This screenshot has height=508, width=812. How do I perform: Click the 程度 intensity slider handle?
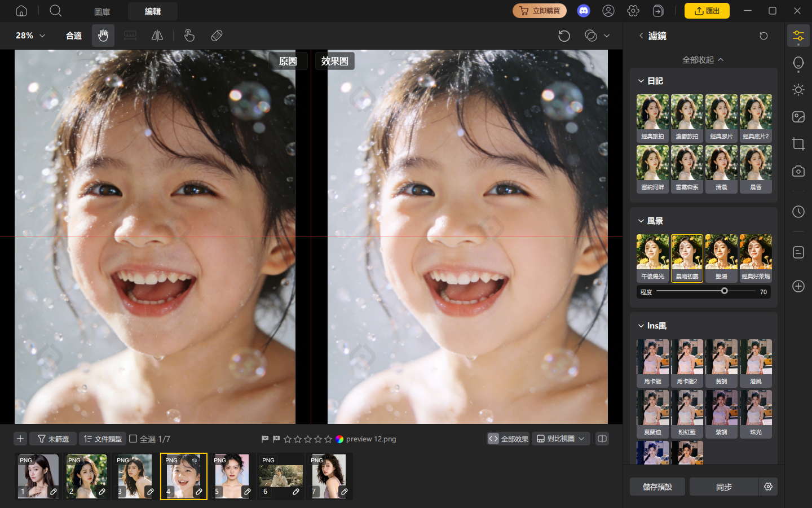[x=725, y=291]
